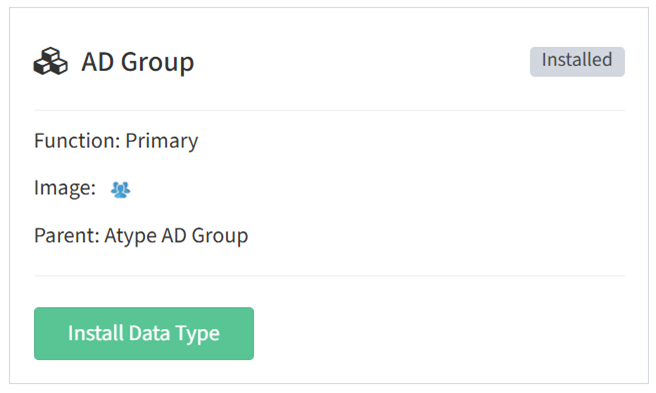
Task: Click the Function: Primary line
Action: 116,141
